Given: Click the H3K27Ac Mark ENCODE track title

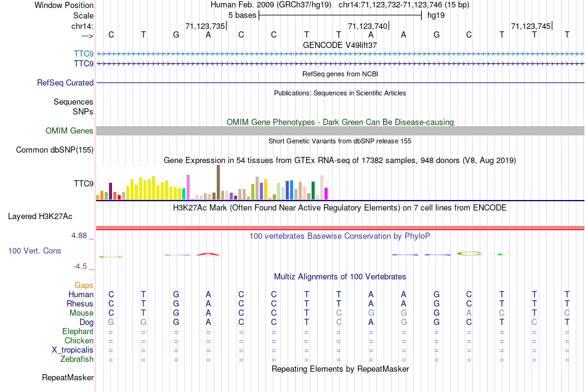Looking at the screenshot, I should coord(340,208).
